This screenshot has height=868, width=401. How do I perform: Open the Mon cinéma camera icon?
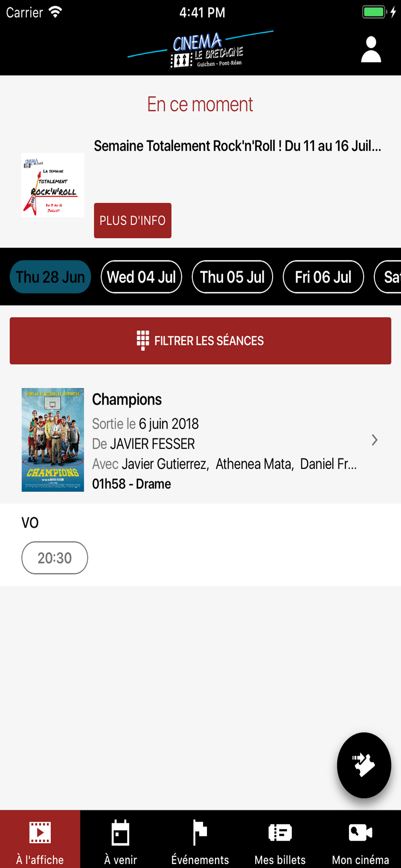tap(360, 832)
